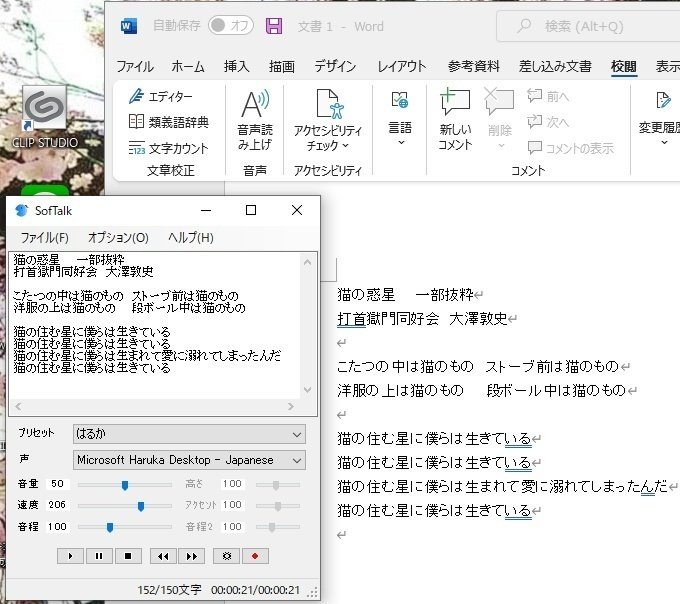Open the 挿入 ribbon tab
This screenshot has width=680, height=604.
(237, 66)
